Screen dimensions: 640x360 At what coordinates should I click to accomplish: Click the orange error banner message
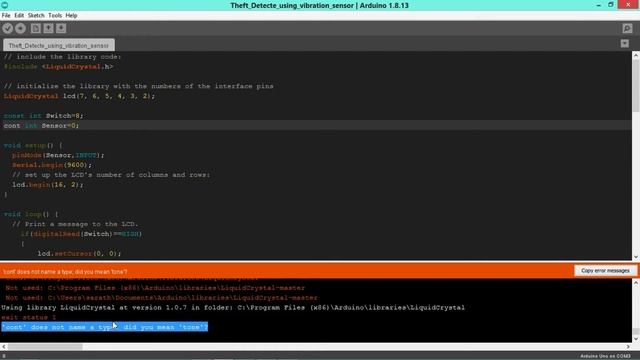65,271
